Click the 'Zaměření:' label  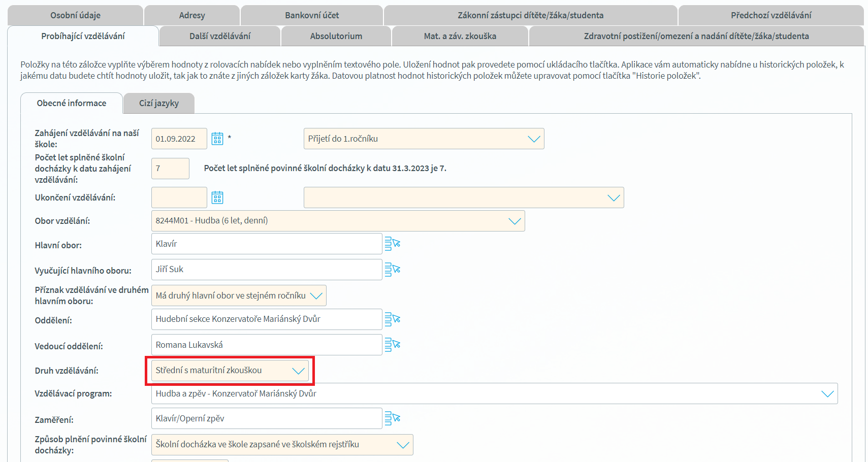point(54,420)
